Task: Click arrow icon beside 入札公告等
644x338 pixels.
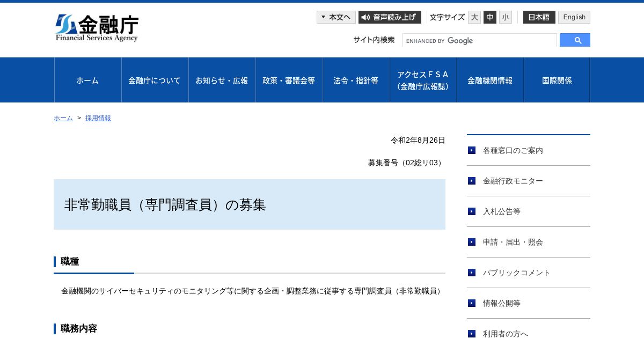Action: point(472,211)
